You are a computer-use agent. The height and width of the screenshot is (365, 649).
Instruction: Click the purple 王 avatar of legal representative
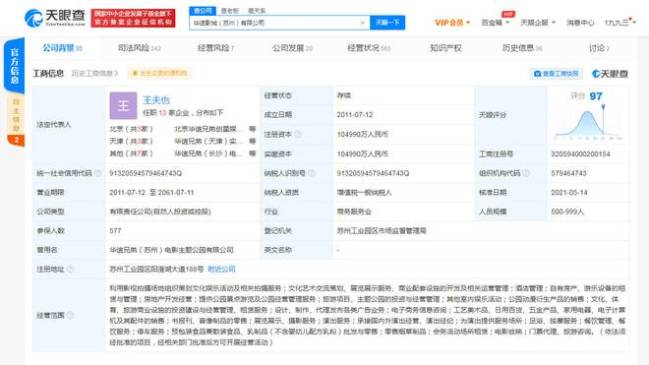123,106
